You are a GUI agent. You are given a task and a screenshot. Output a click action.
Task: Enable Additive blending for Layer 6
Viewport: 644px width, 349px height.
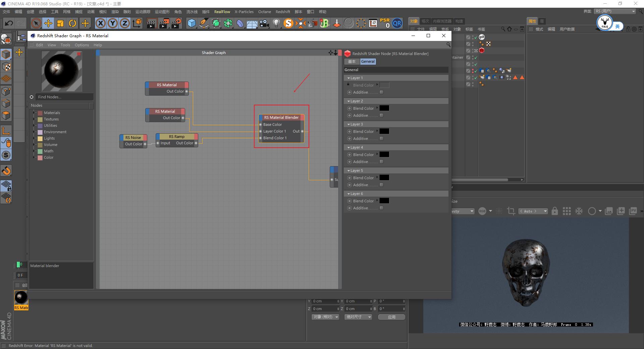click(x=381, y=208)
